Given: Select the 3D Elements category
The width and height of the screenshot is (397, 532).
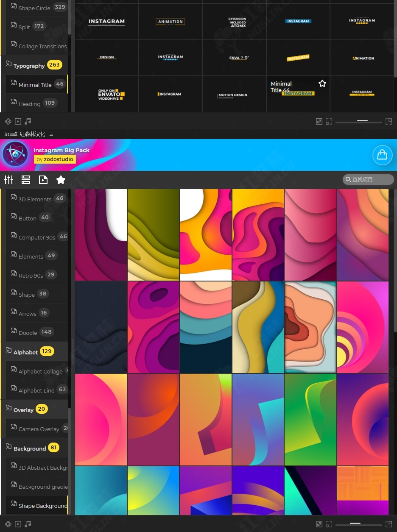Looking at the screenshot, I should [37, 199].
